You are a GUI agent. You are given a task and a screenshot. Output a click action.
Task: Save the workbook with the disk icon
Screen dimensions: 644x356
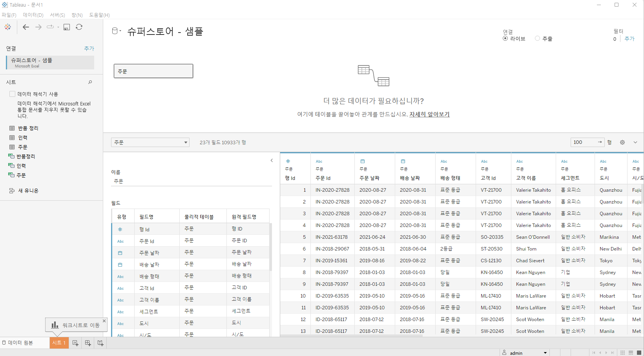tap(67, 27)
